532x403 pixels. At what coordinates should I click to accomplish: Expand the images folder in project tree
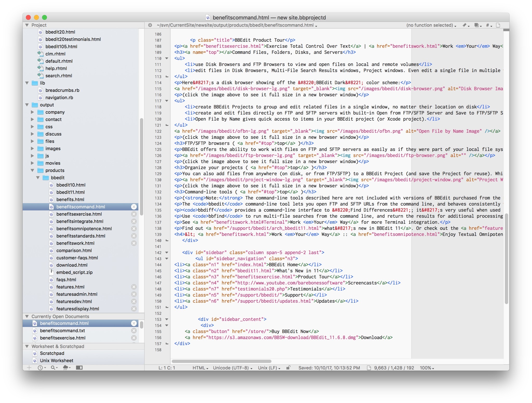point(32,148)
